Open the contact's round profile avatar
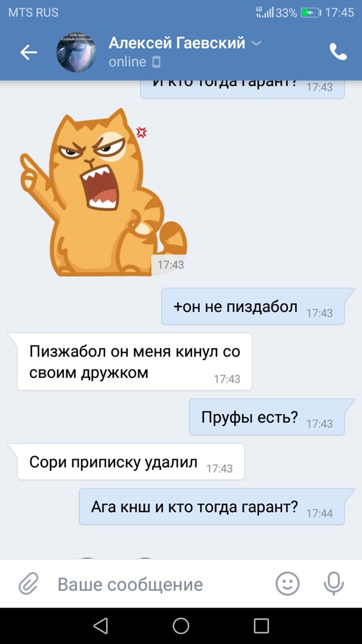Image resolution: width=362 pixels, height=644 pixels. coord(76,52)
